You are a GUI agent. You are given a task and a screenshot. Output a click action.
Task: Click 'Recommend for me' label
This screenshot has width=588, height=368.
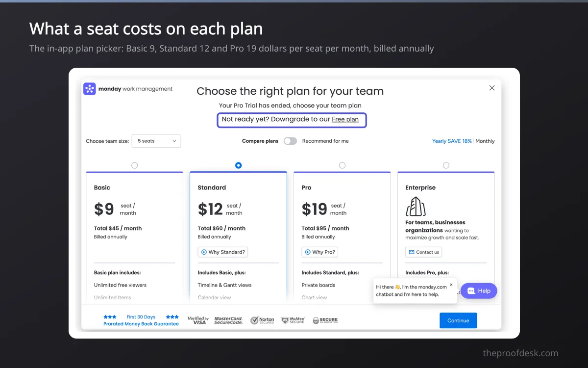(325, 141)
